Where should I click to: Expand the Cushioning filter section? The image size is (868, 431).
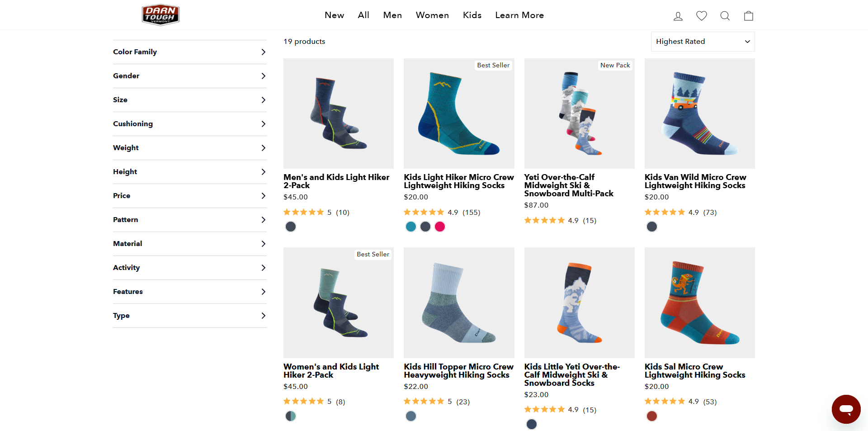click(x=189, y=124)
